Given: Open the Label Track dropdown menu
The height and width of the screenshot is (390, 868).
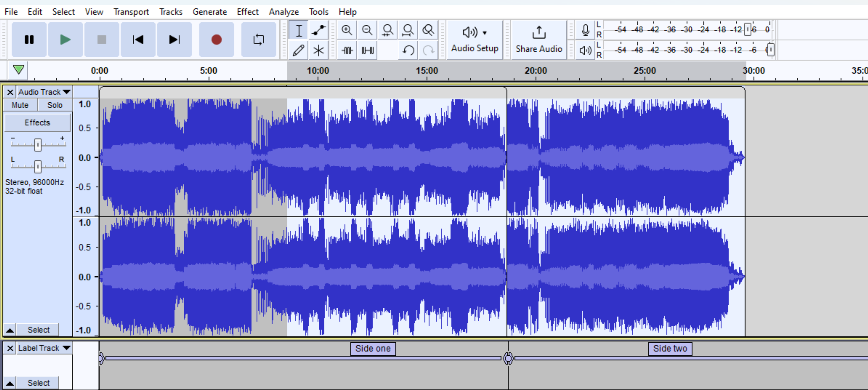Looking at the screenshot, I should [x=44, y=348].
